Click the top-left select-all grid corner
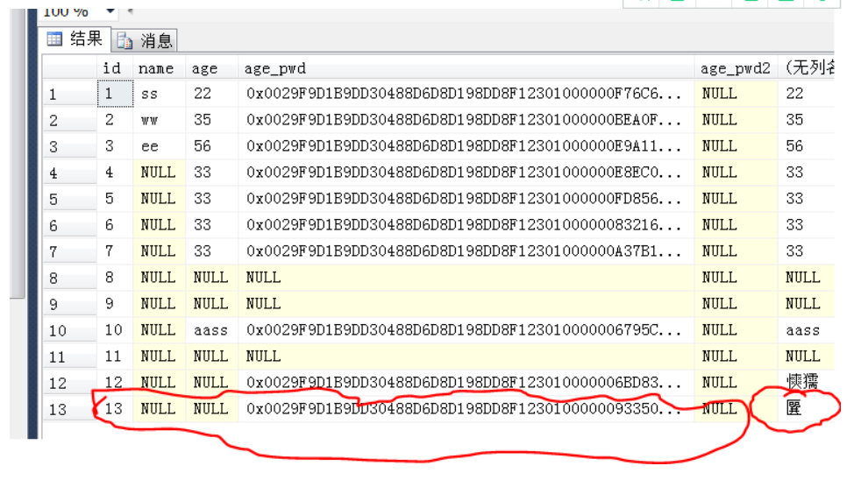Image resolution: width=868 pixels, height=480 pixels. click(x=69, y=67)
